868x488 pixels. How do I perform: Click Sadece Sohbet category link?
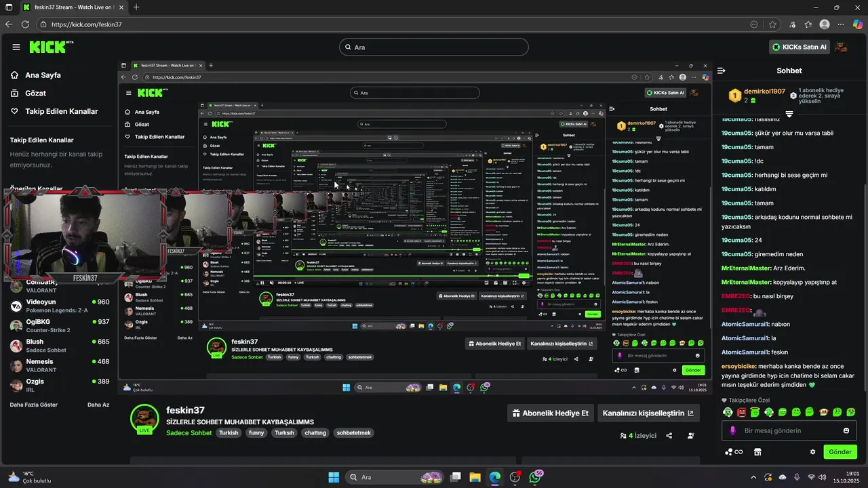tap(189, 432)
